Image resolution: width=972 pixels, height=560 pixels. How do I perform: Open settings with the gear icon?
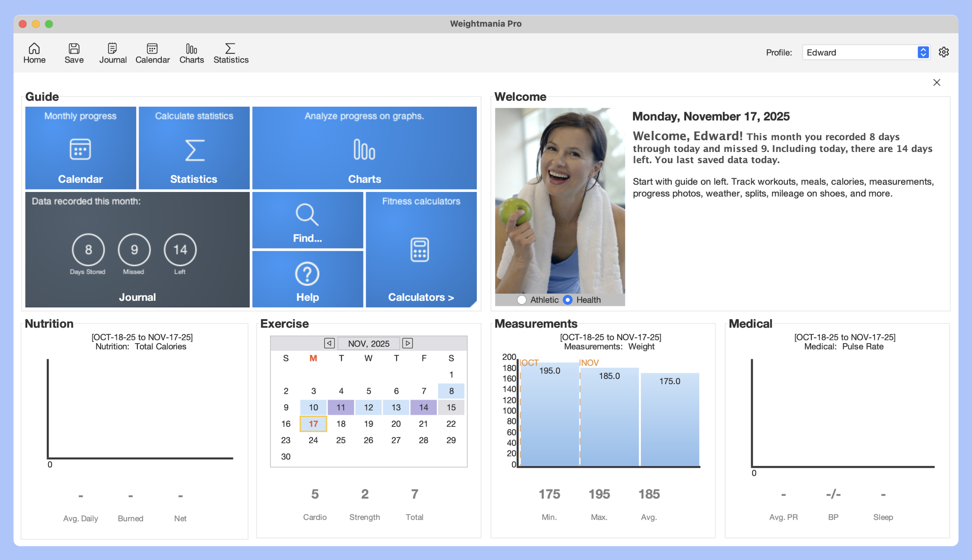coord(943,52)
